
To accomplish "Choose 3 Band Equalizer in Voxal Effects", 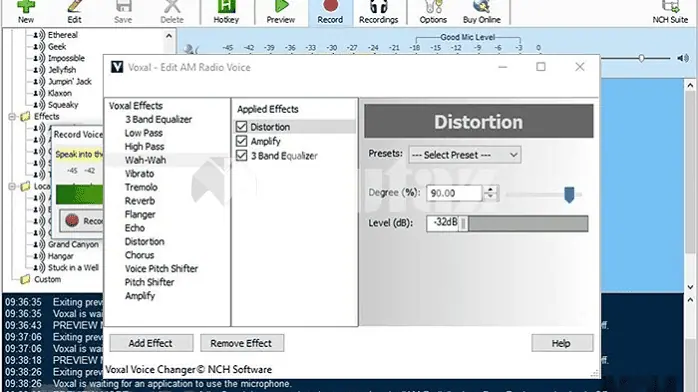I will click(x=158, y=119).
